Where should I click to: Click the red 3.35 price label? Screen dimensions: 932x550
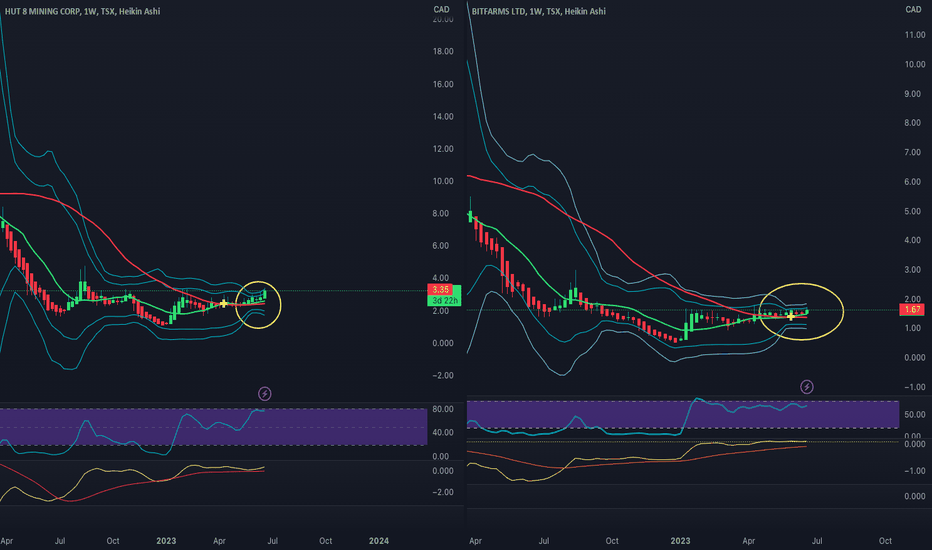point(440,290)
